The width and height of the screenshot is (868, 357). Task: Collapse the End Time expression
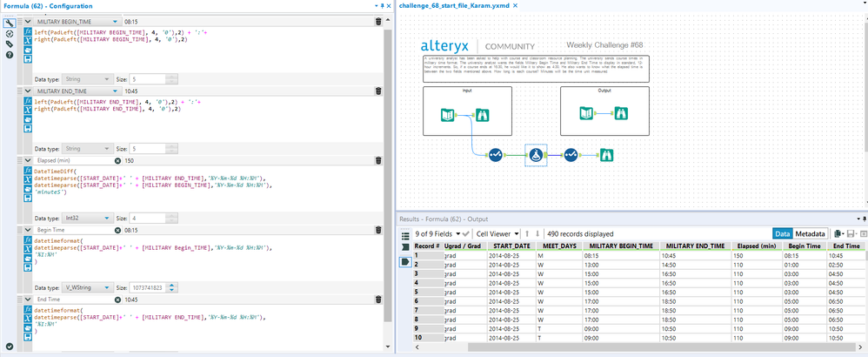(x=28, y=299)
